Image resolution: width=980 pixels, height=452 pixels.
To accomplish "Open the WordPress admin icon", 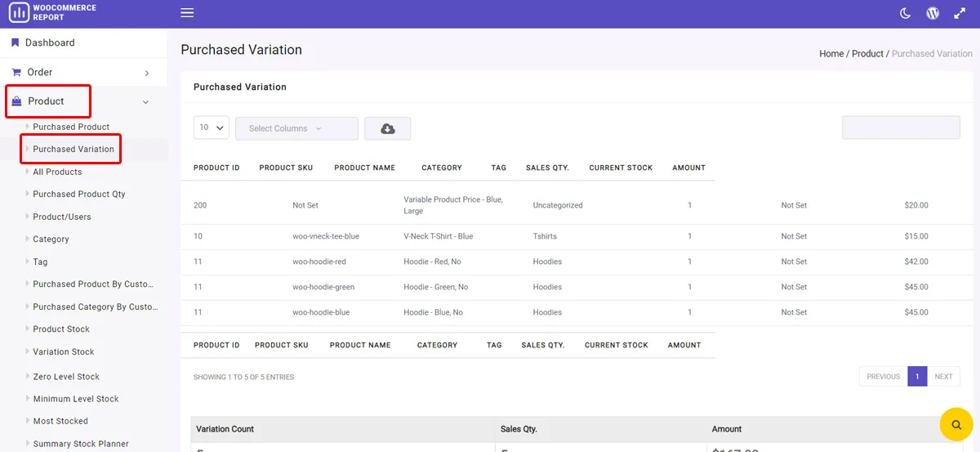I will coord(933,13).
